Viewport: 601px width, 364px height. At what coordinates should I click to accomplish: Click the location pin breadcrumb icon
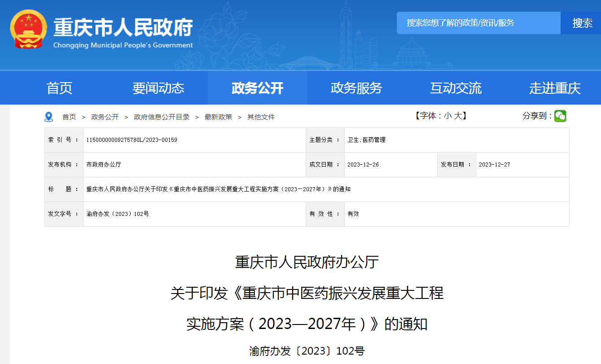49,117
